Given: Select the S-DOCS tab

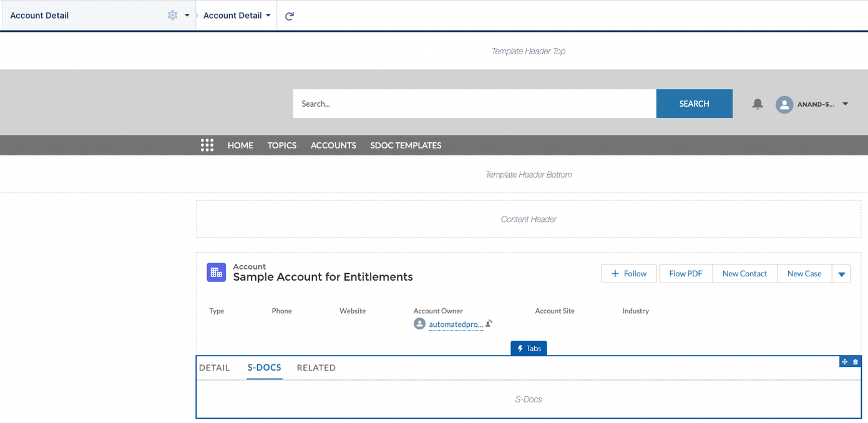Looking at the screenshot, I should (265, 367).
